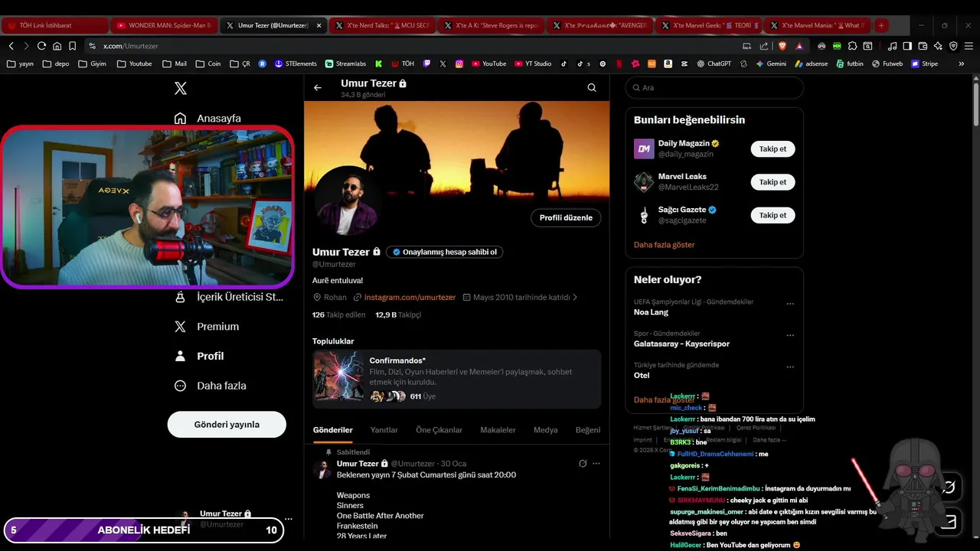Image resolution: width=980 pixels, height=551 pixels.
Task: Follow Sağcı Gazete with Takip et
Action: 773,215
